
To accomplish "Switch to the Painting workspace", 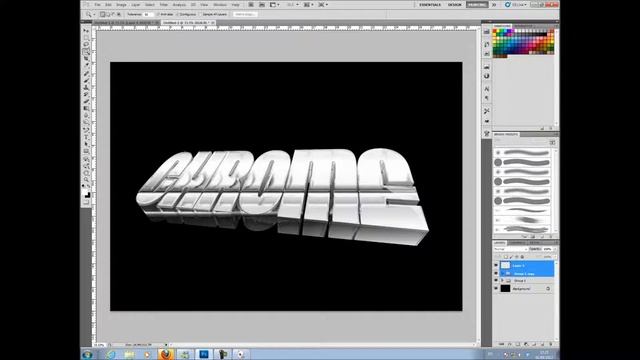I will point(477,4).
